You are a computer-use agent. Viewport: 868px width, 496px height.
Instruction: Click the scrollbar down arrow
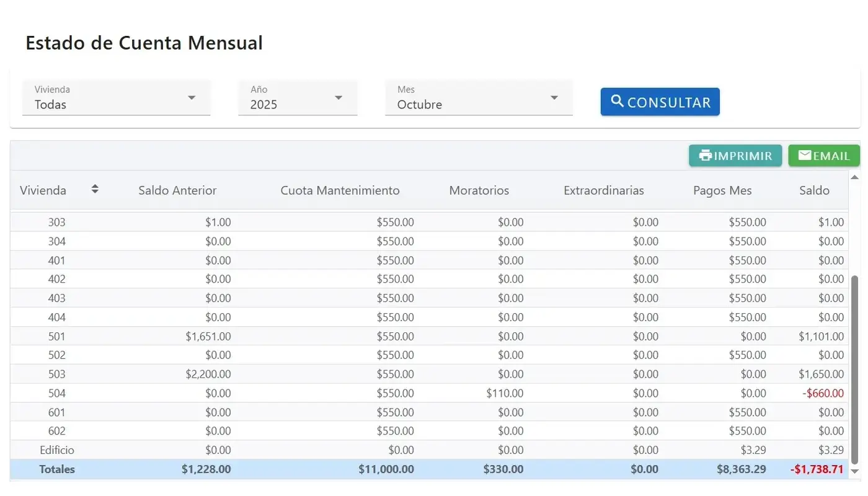(x=854, y=472)
